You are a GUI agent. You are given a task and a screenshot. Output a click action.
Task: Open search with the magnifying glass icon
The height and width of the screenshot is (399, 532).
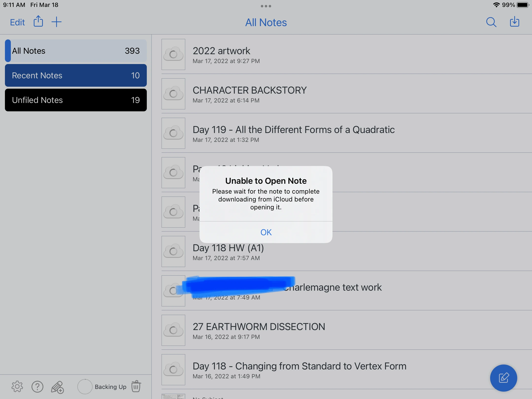[491, 22]
